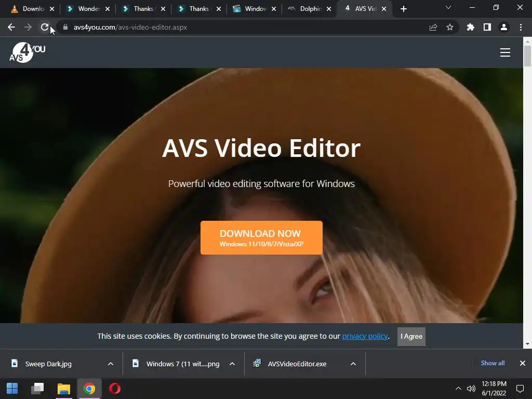
Task: Open the AVSVideoEditor.exe download
Action: coord(297,364)
